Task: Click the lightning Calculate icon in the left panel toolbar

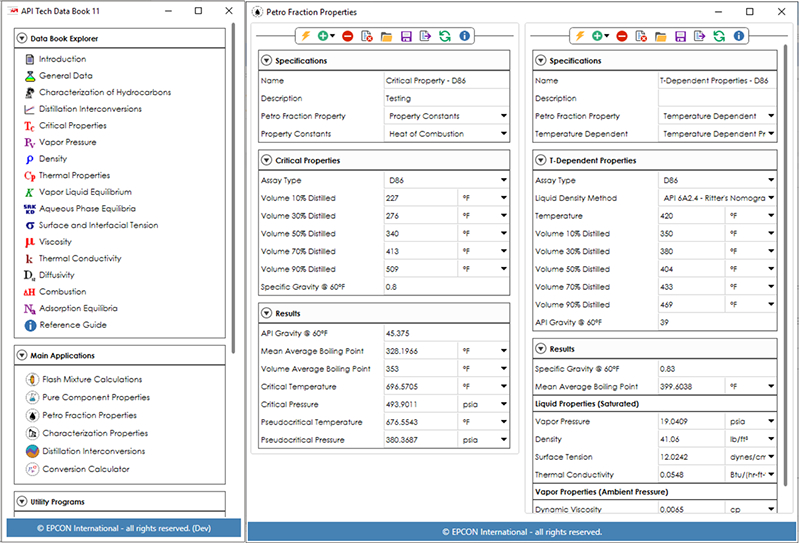Action: point(305,36)
